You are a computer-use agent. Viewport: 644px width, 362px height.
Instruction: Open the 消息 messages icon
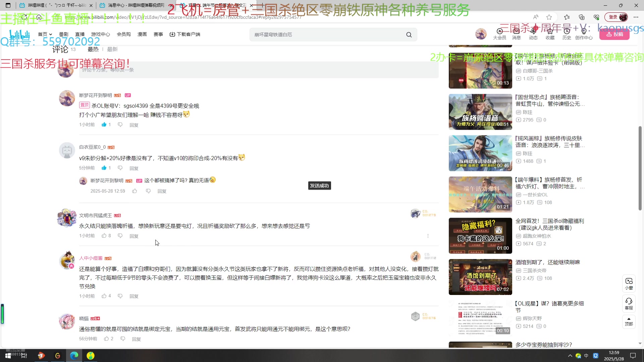[516, 34]
